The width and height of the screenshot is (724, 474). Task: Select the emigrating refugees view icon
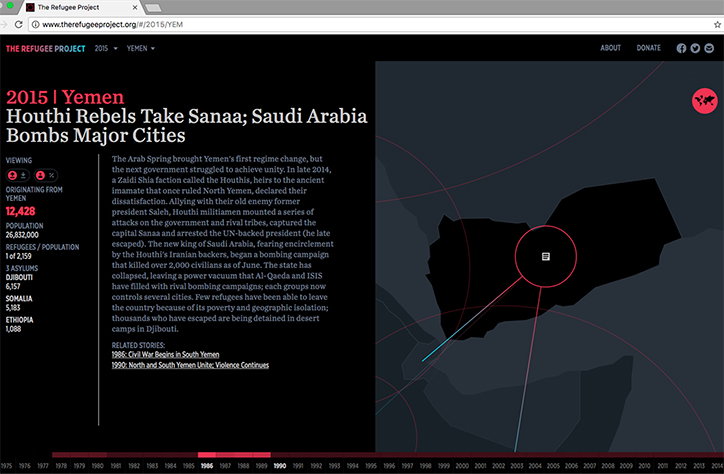(x=12, y=175)
